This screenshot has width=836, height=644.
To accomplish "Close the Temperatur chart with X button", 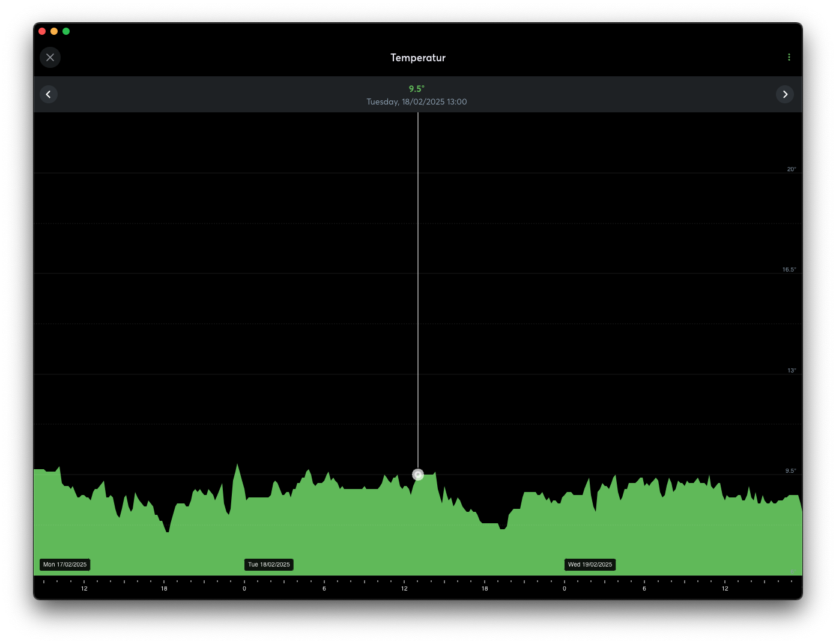I will pyautogui.click(x=50, y=58).
